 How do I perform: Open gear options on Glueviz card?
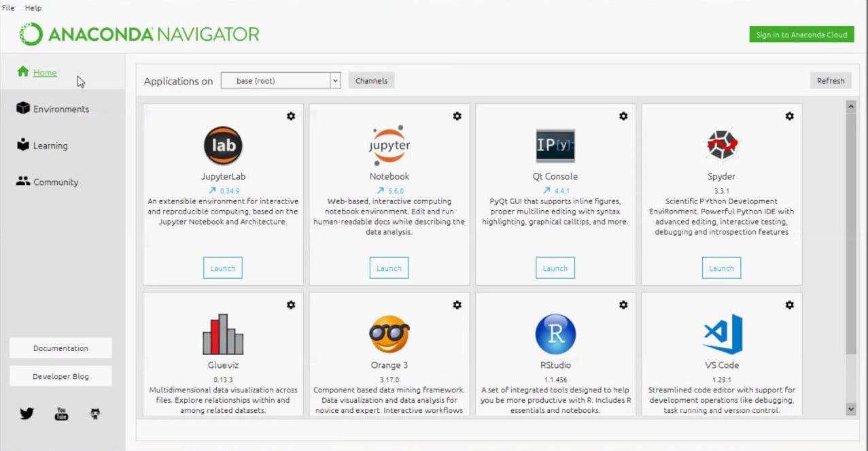291,305
